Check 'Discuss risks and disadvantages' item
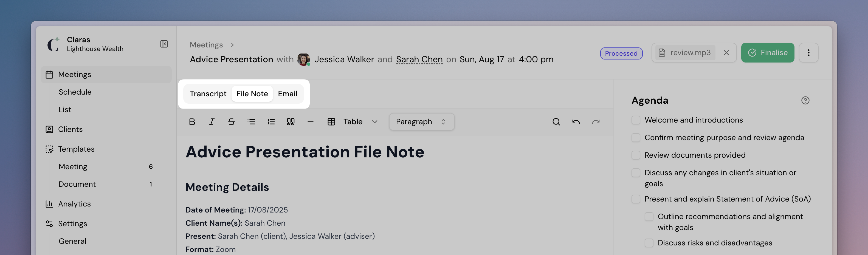The width and height of the screenshot is (868, 255). click(649, 243)
